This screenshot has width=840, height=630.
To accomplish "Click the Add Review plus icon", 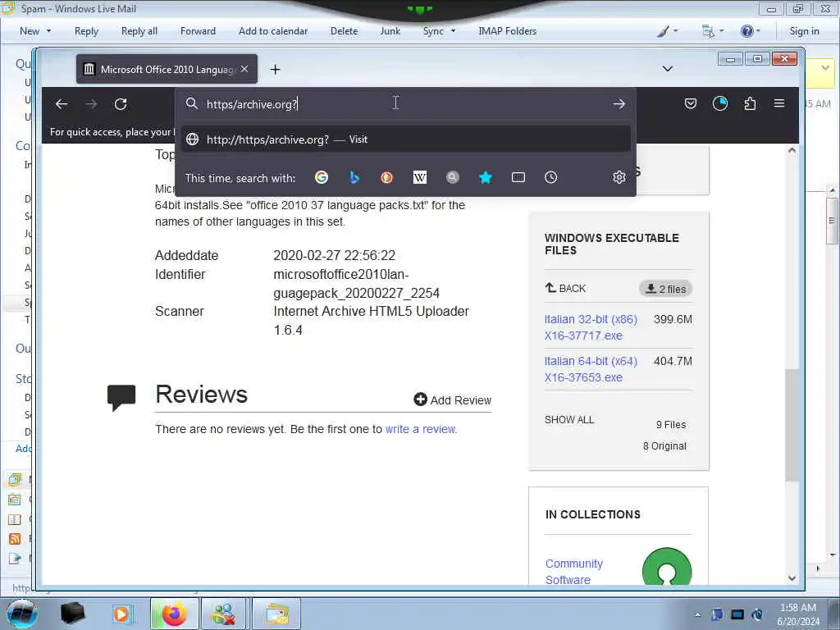I will (x=421, y=399).
